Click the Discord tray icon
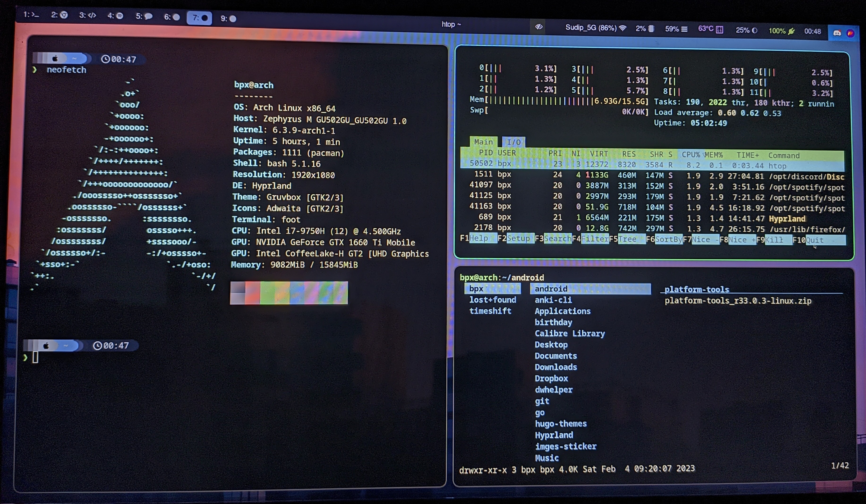Image resolution: width=866 pixels, height=504 pixels. [x=837, y=33]
